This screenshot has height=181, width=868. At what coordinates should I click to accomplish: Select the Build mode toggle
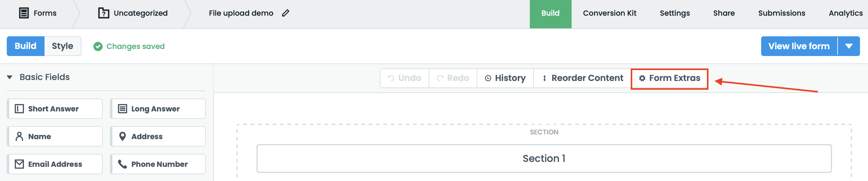[x=25, y=46]
